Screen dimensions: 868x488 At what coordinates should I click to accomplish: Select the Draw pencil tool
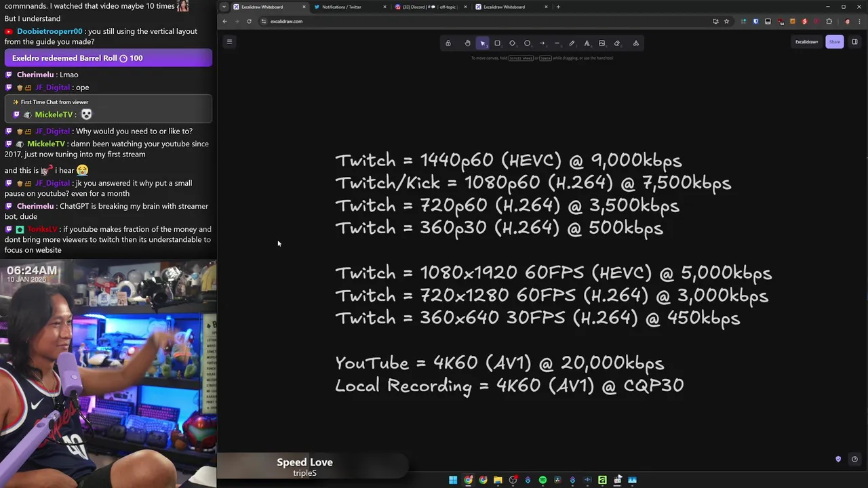coord(572,43)
